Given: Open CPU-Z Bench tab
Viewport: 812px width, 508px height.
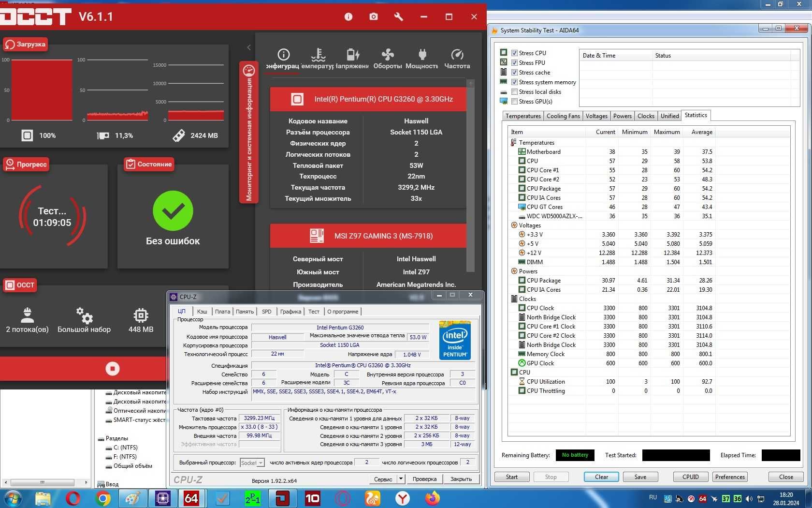Looking at the screenshot, I should (x=314, y=312).
